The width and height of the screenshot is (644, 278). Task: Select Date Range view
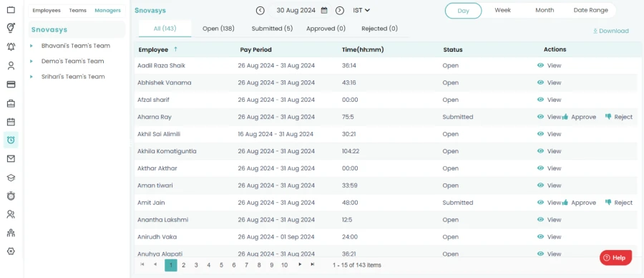(590, 10)
